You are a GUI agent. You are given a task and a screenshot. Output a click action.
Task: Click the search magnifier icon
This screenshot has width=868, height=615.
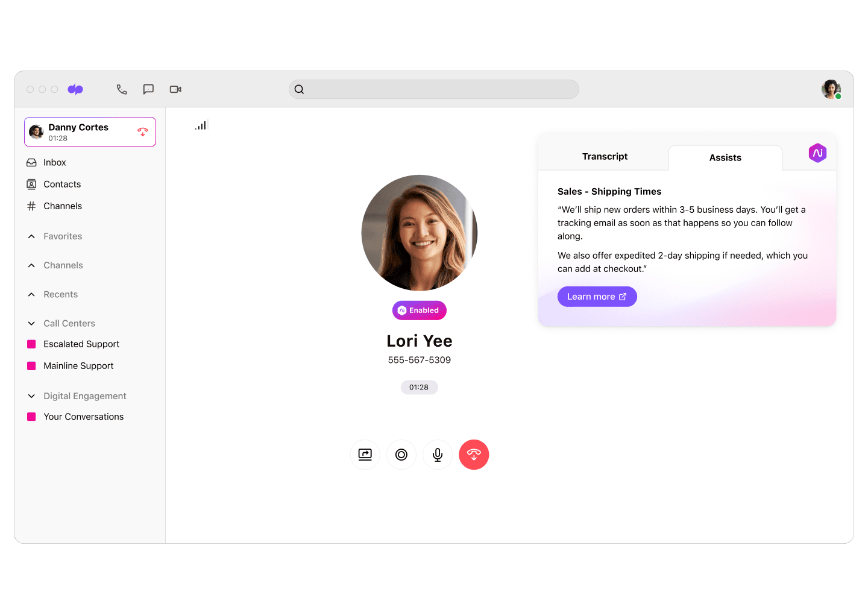coord(299,89)
